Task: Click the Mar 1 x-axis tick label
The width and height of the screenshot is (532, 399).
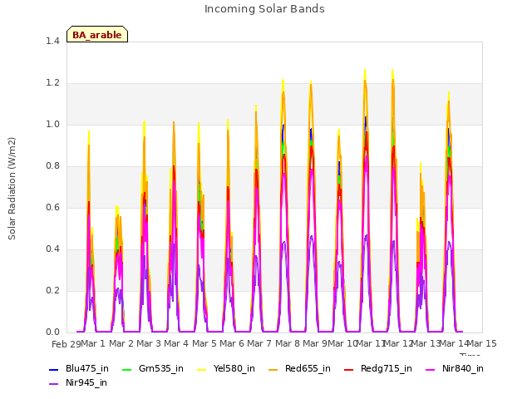Action: point(93,343)
